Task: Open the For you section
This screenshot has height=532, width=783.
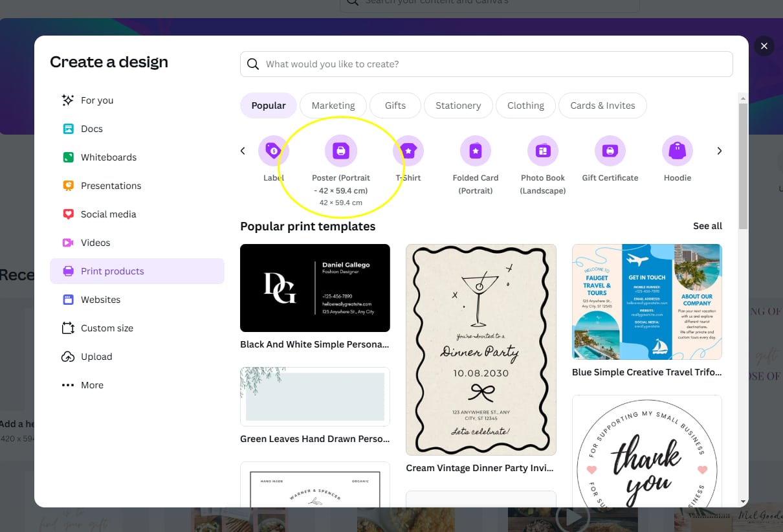Action: point(137,100)
